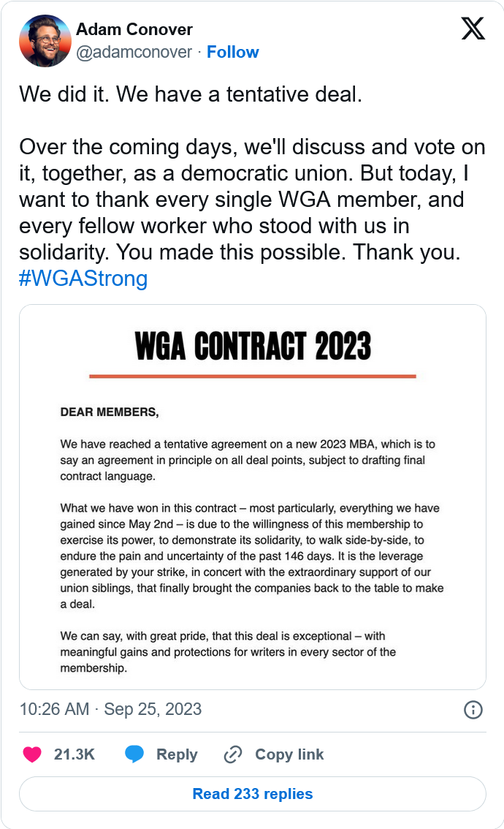Open the @adamconover handle
Screen dimensions: 504x829
pyautogui.click(x=134, y=52)
